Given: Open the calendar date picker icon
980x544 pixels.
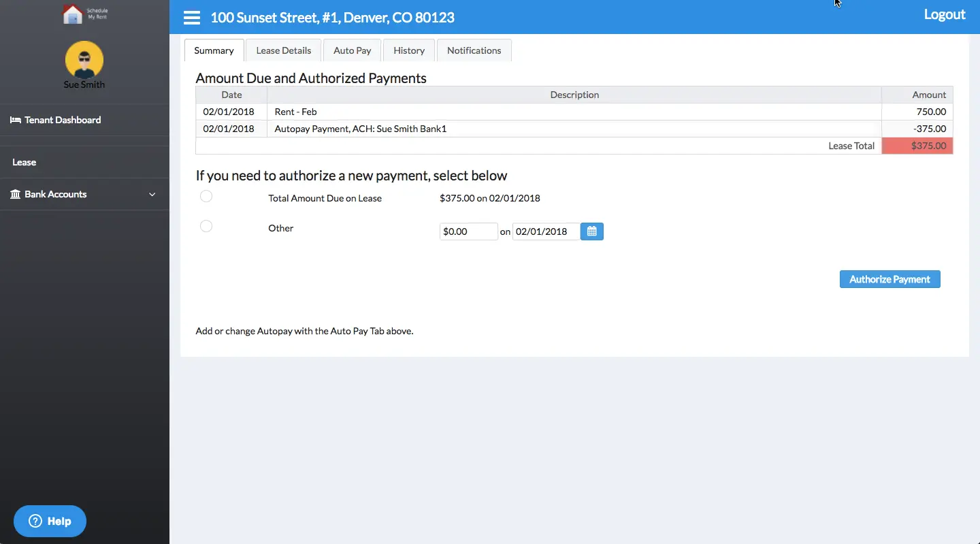Looking at the screenshot, I should point(591,231).
